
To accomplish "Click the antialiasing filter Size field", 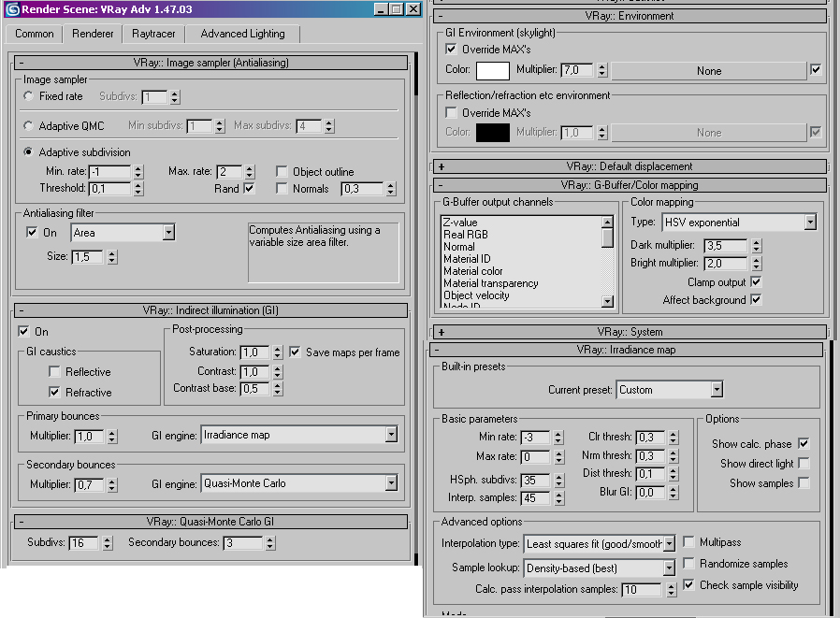I will coord(88,256).
